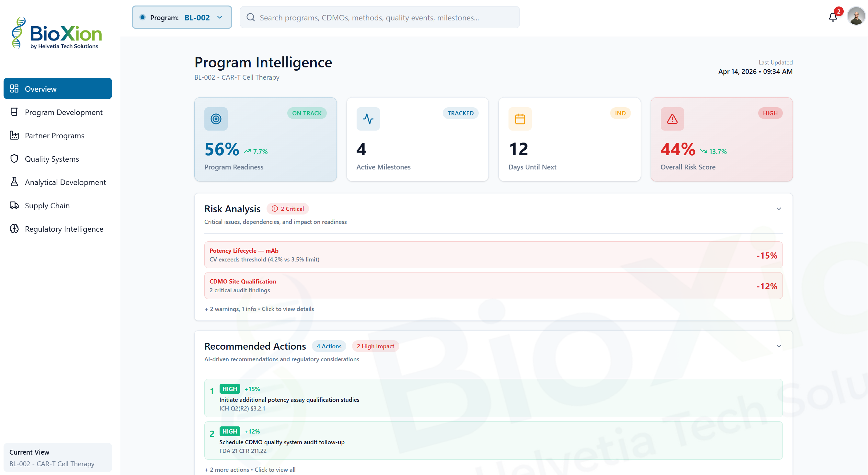The height and width of the screenshot is (475, 868).
Task: Click the Active Milestones pulse icon
Action: 368,119
